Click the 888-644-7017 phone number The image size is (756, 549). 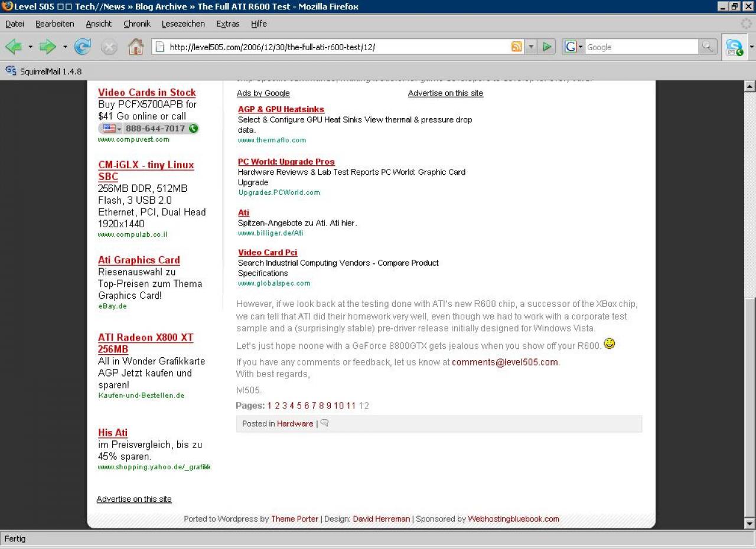tap(155, 128)
